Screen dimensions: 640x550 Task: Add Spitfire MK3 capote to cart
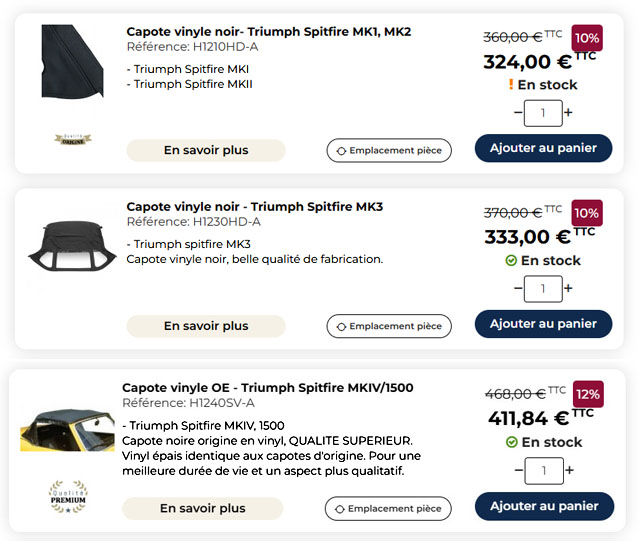click(543, 324)
